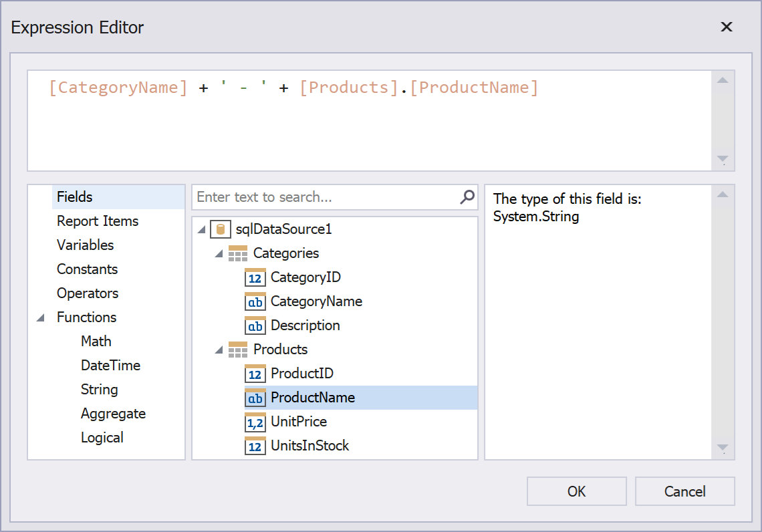
Task: Collapse the sqlDataSource1 tree node
Action: click(x=202, y=230)
